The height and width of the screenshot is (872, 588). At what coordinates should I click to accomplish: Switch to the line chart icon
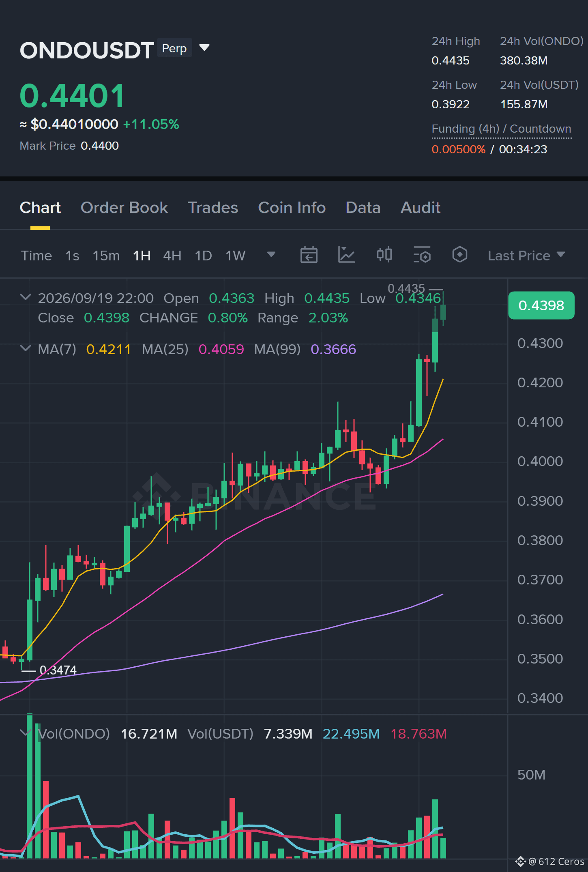[346, 255]
